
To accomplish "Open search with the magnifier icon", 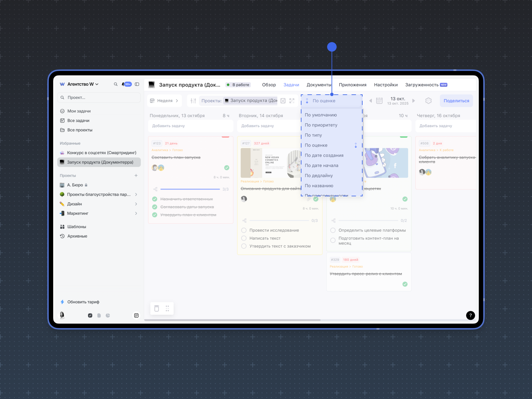I will pos(116,84).
